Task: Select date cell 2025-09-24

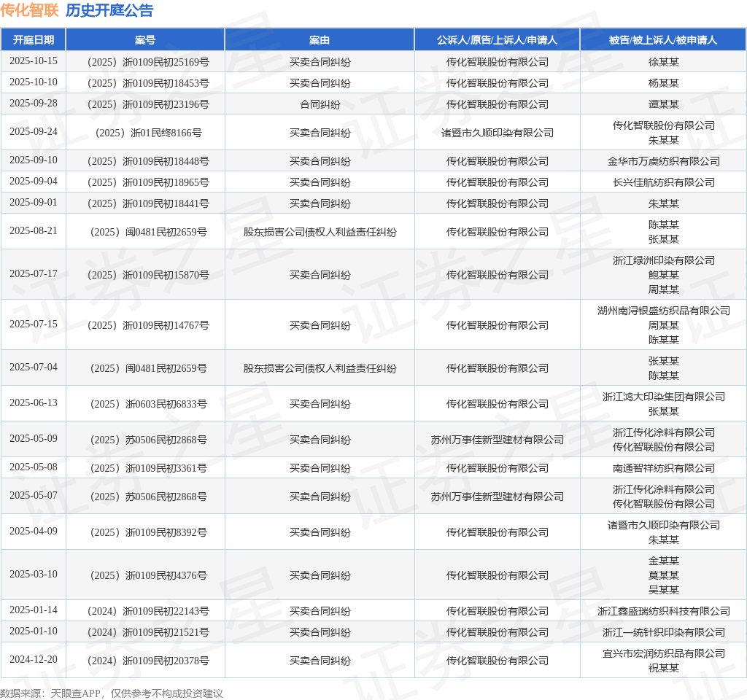Action: pyautogui.click(x=34, y=131)
